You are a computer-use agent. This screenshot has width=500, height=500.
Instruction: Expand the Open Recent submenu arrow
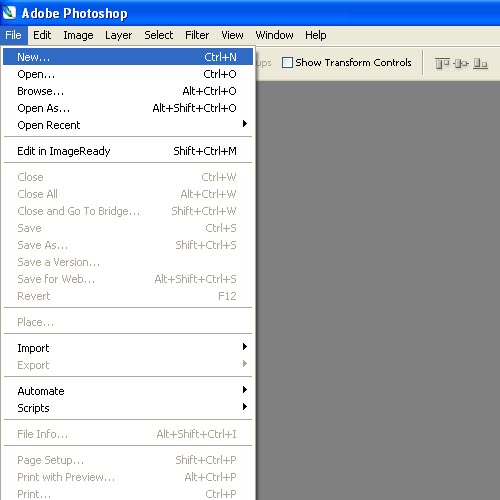click(245, 124)
